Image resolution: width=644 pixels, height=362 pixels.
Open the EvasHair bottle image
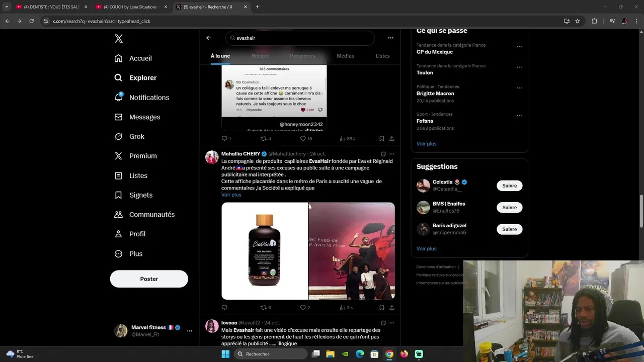[265, 251]
